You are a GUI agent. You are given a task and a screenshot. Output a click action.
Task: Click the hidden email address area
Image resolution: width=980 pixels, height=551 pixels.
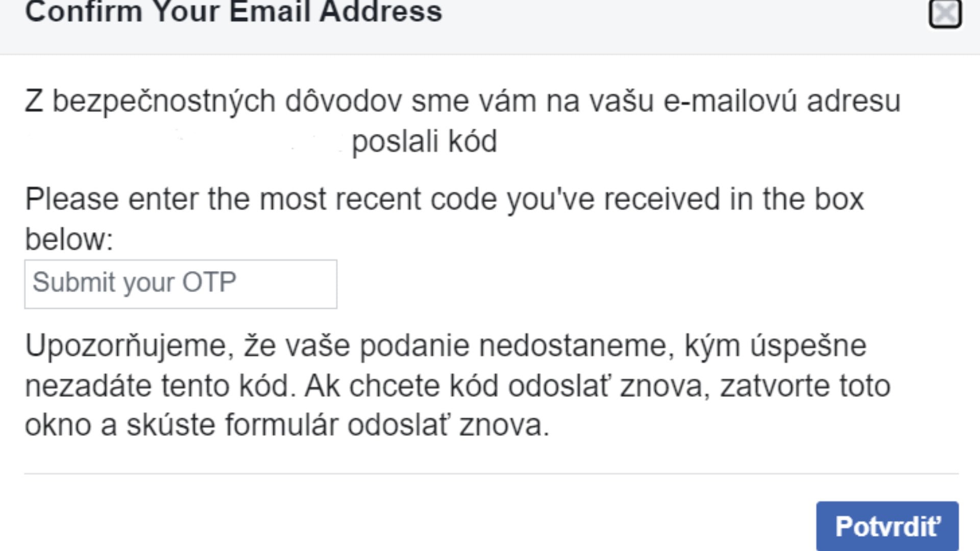pyautogui.click(x=184, y=141)
